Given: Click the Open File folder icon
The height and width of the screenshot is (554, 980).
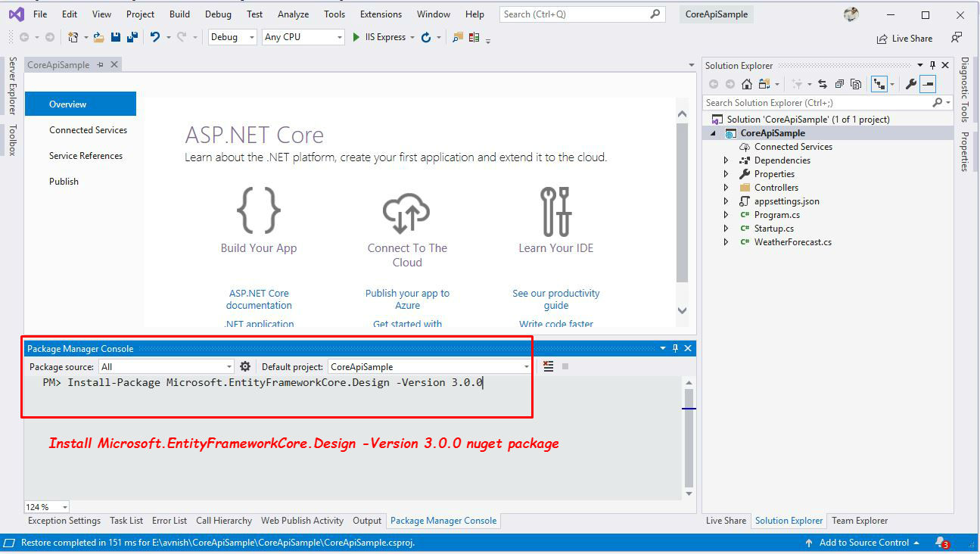Looking at the screenshot, I should (99, 37).
